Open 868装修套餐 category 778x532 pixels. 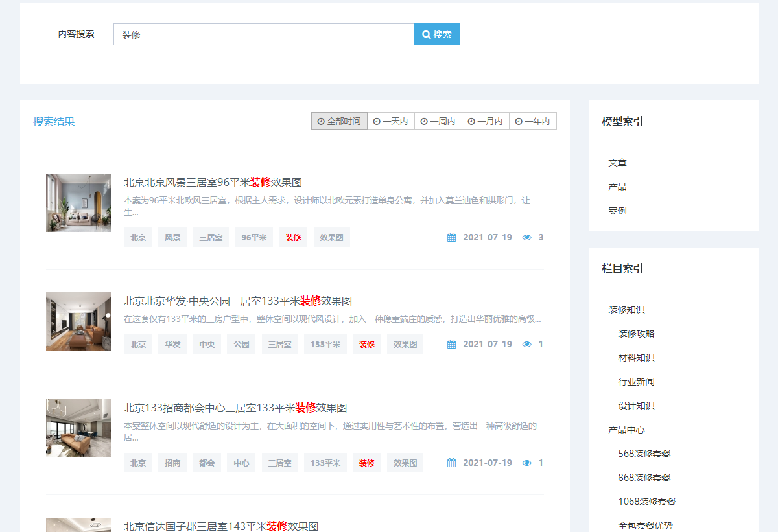tap(644, 478)
